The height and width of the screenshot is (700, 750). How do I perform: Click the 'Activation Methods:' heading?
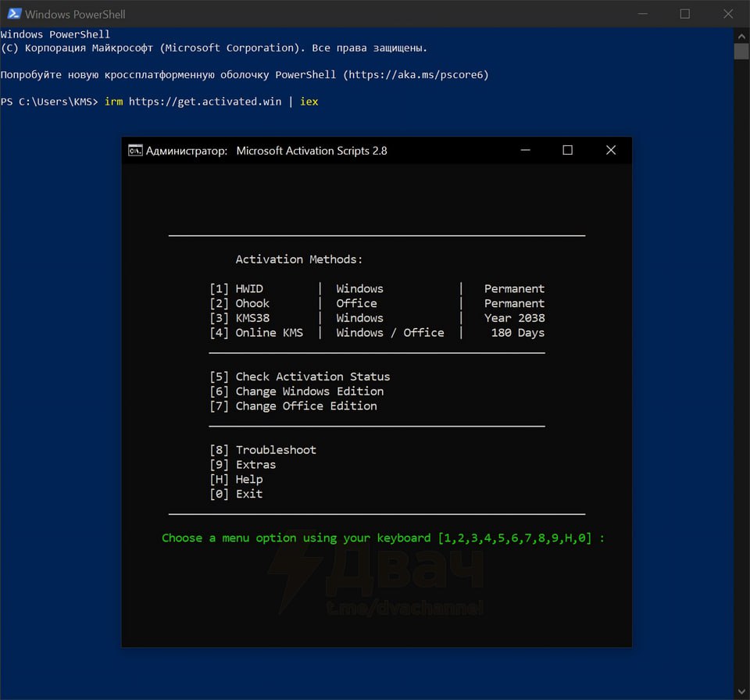[x=299, y=259]
